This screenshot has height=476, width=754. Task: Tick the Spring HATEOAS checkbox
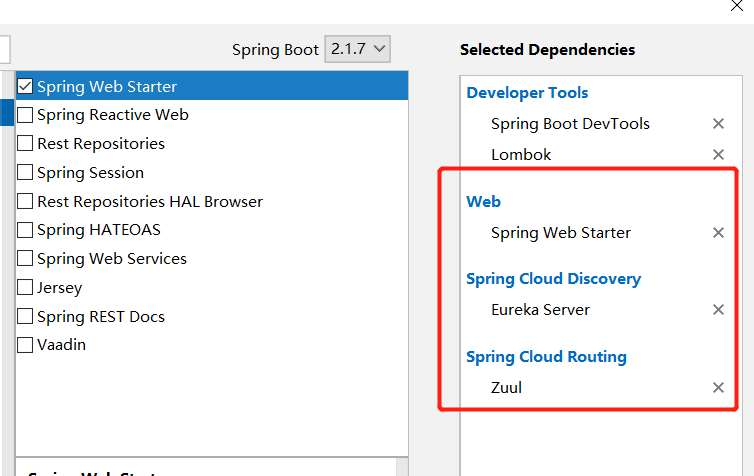click(x=25, y=230)
